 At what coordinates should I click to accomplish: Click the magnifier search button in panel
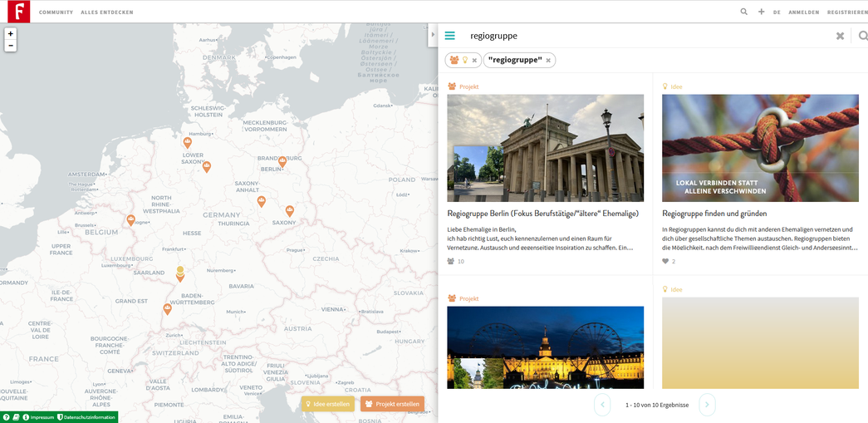pyautogui.click(x=862, y=36)
